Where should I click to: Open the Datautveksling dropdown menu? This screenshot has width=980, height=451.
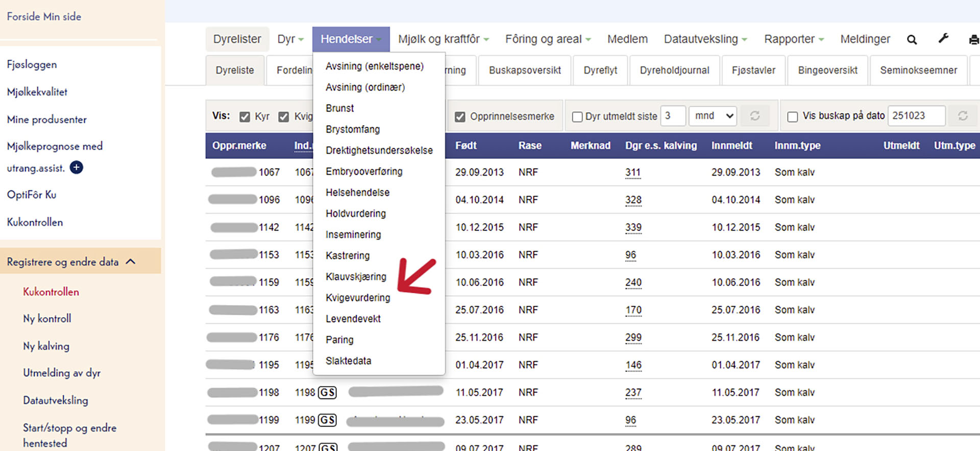click(705, 39)
